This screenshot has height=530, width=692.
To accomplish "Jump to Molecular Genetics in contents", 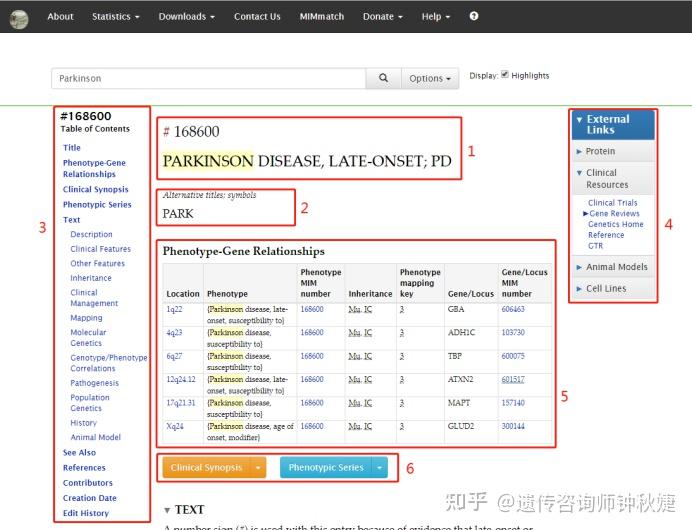I will point(88,338).
